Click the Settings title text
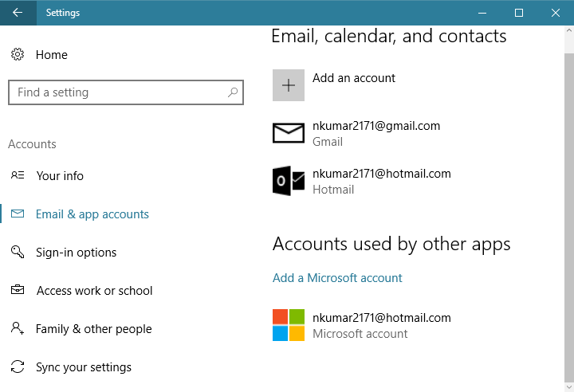This screenshot has width=574, height=392. click(x=63, y=13)
